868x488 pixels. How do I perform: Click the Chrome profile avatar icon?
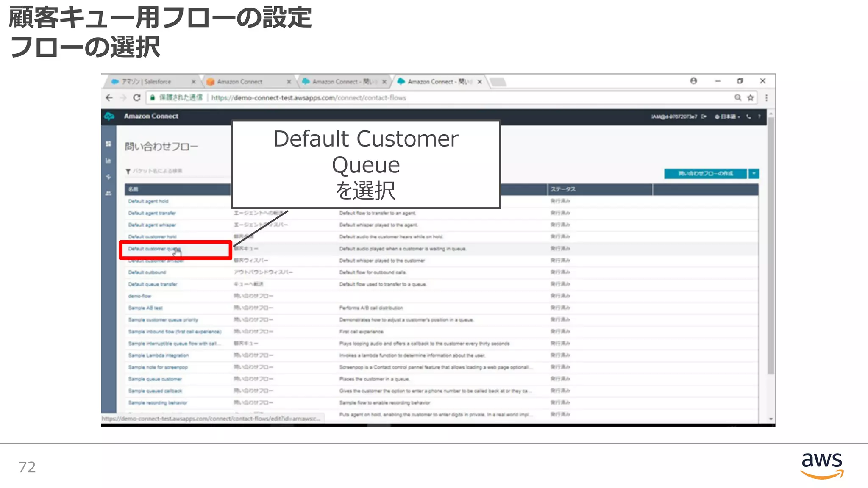[x=693, y=81]
